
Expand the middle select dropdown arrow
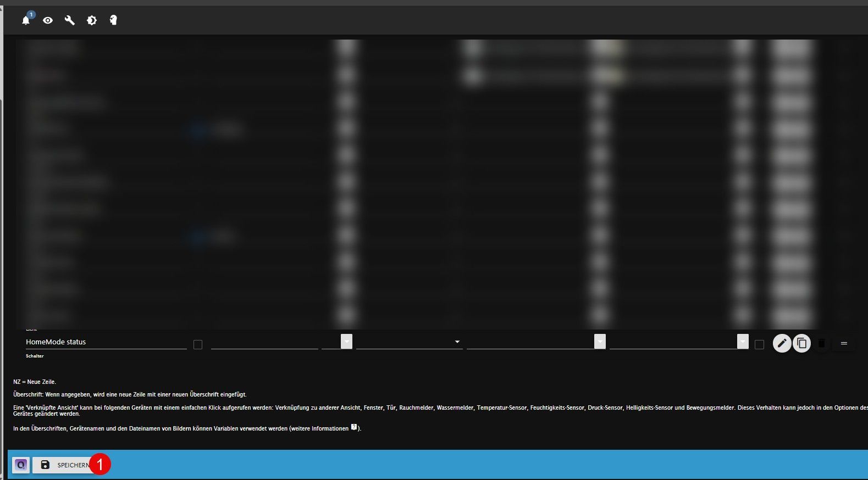pyautogui.click(x=457, y=342)
